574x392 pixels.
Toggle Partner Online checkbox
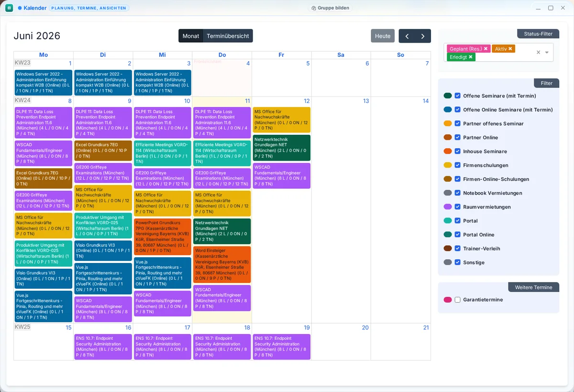tap(458, 137)
